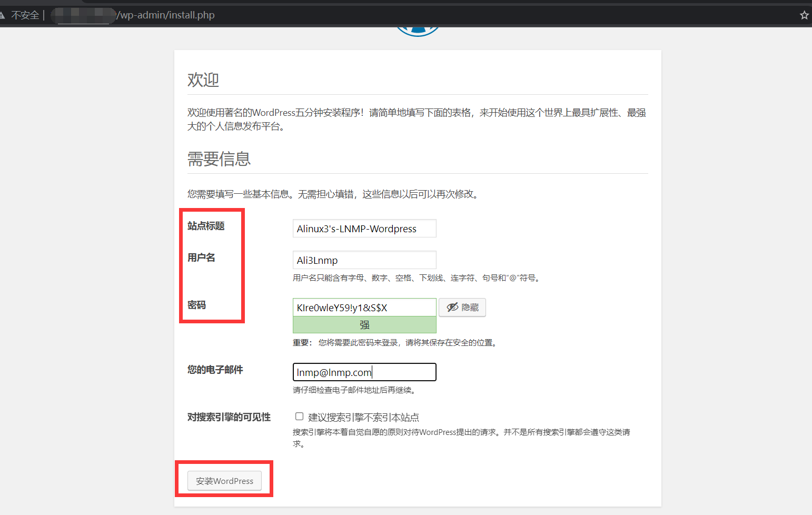812x515 pixels.
Task: Click the 重要 password reminder note
Action: point(396,343)
